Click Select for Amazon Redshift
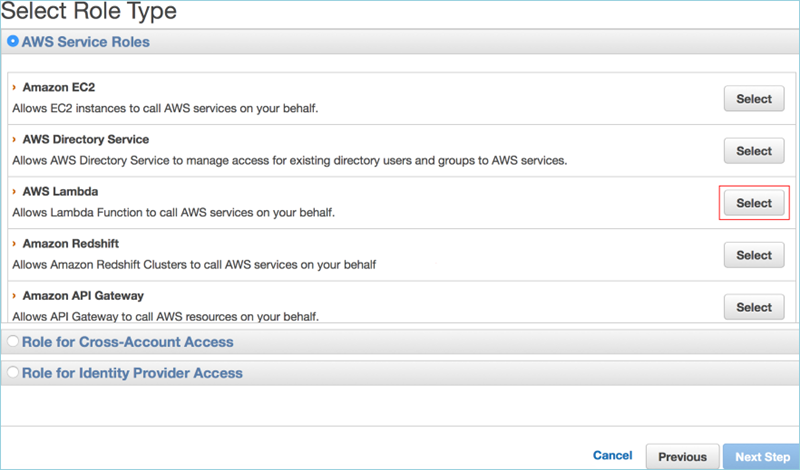 pos(754,255)
